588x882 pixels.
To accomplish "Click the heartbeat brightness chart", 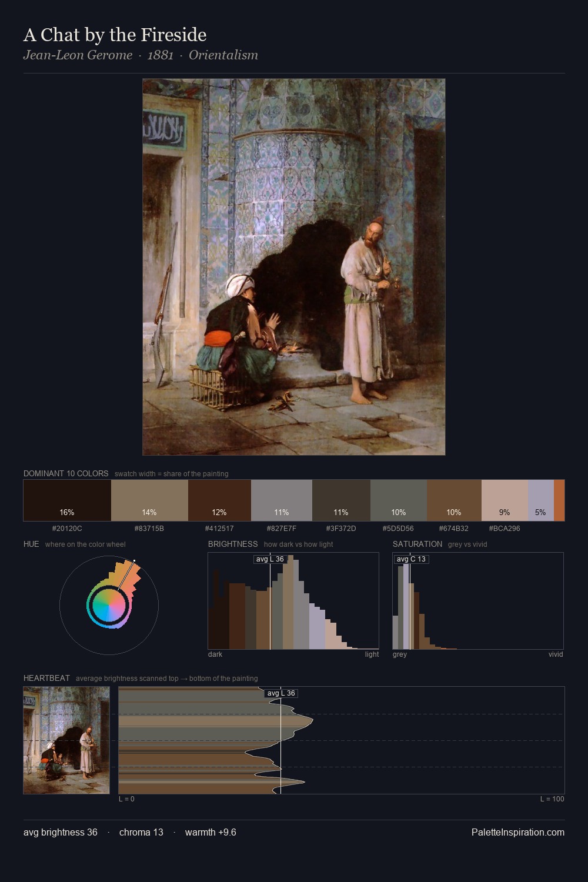I will pyautogui.click(x=342, y=740).
